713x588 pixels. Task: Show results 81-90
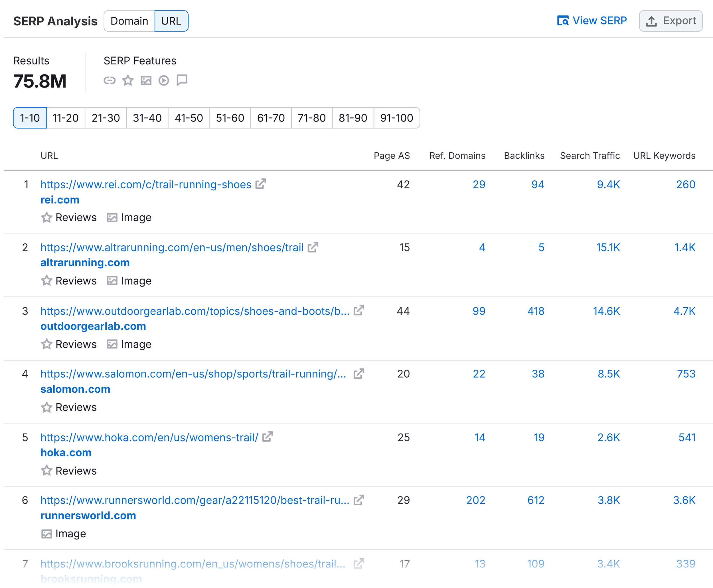coord(353,118)
